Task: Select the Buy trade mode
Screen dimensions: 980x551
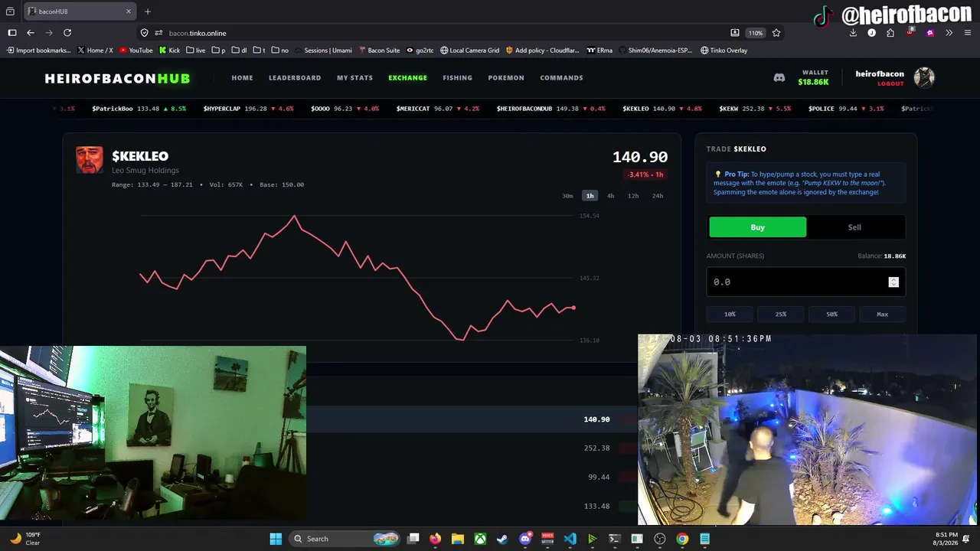Action: 757,227
